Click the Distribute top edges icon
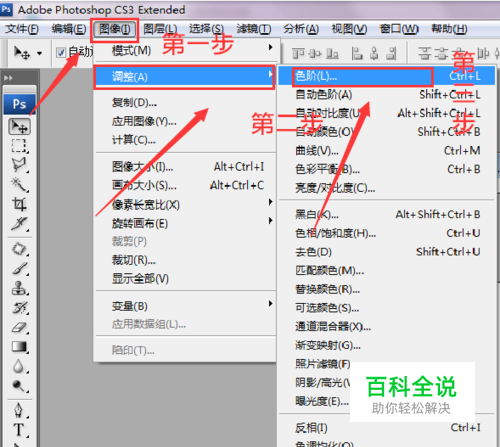Viewport: 500px width, 447px height. [x=425, y=53]
